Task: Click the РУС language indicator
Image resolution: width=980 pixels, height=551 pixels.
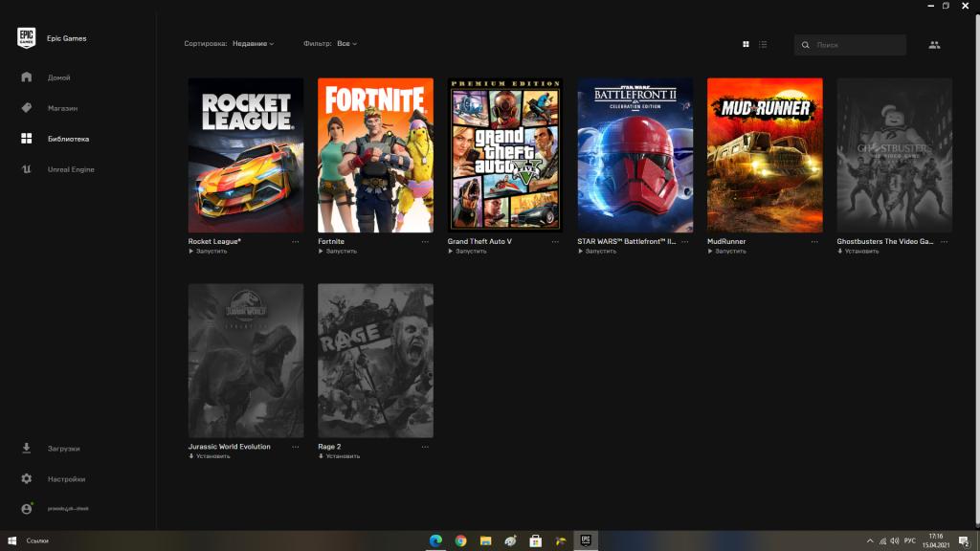Action: click(x=910, y=541)
